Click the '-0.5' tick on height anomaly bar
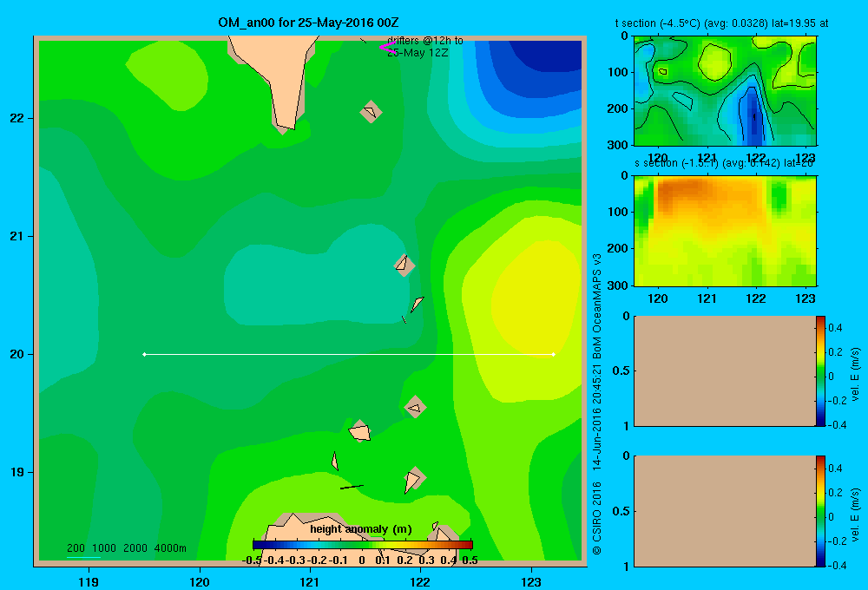Viewport: 868px width, 590px height. [x=252, y=560]
